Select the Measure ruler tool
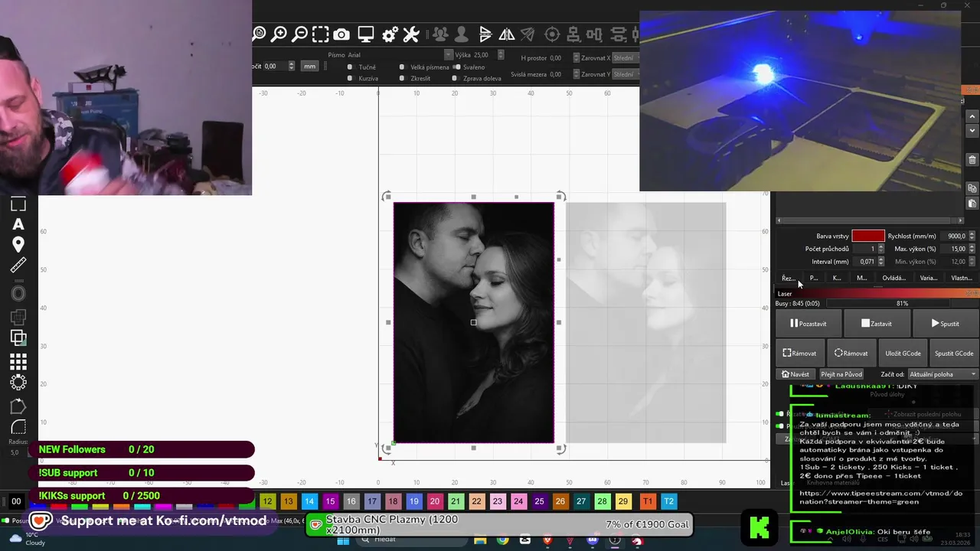This screenshot has height=551, width=980. [x=18, y=266]
